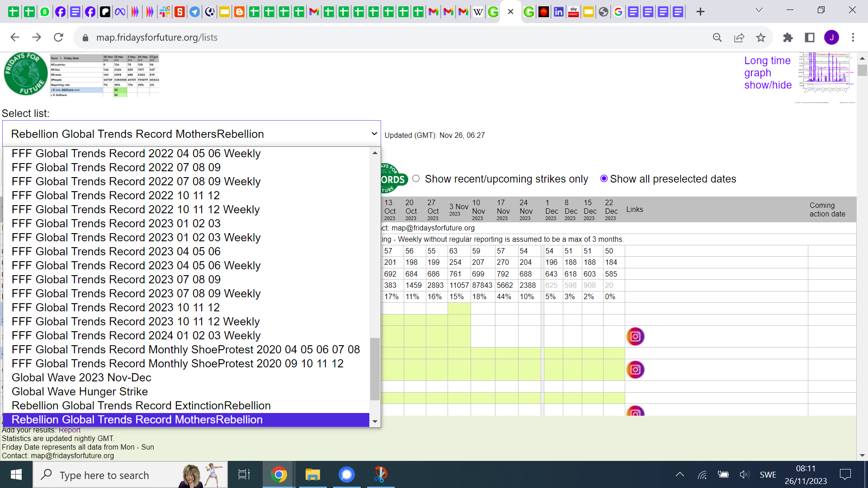Viewport: 868px width, 488px height.
Task: Show hidden system tray icons
Action: pyautogui.click(x=679, y=475)
